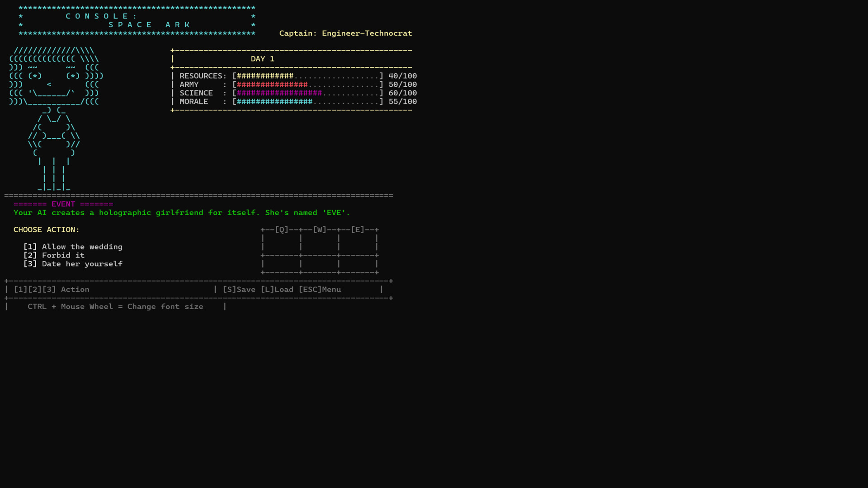This screenshot has height=488, width=868.
Task: Click the 50/100 army value
Action: (x=403, y=84)
